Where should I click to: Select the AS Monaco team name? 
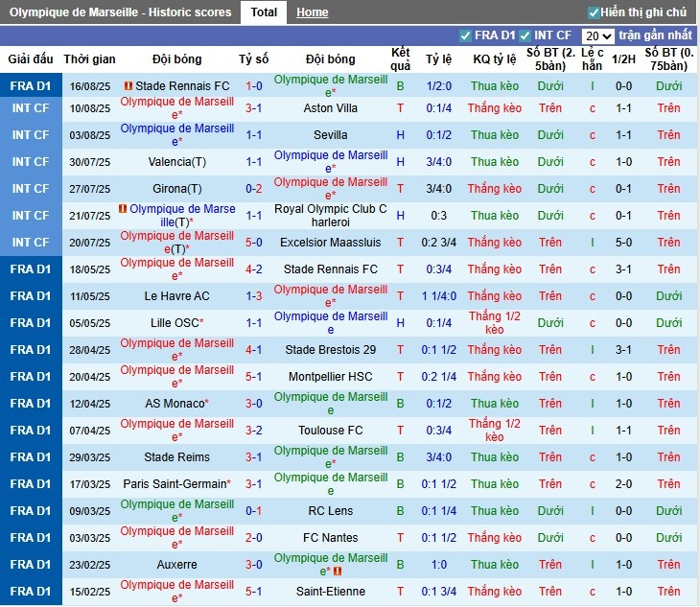175,404
